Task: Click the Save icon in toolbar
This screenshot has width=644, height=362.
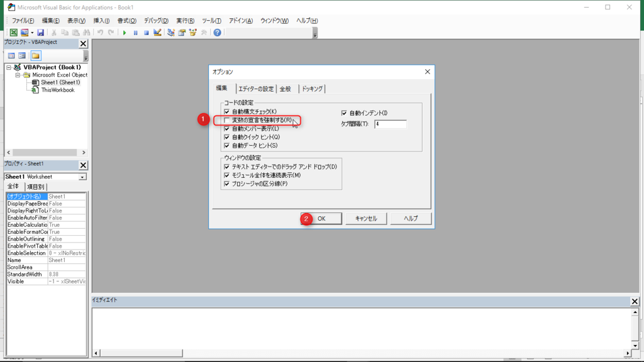Action: (40, 33)
